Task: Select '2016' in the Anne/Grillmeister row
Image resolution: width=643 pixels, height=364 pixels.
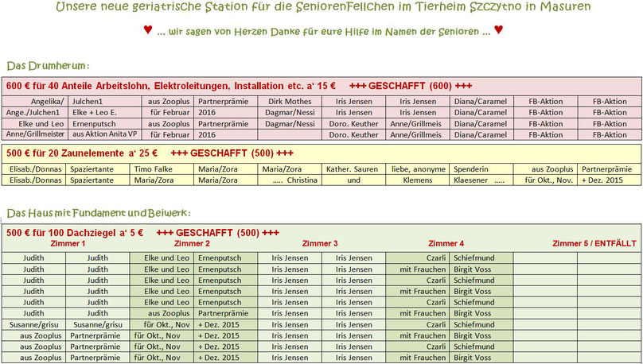Action: coord(207,134)
